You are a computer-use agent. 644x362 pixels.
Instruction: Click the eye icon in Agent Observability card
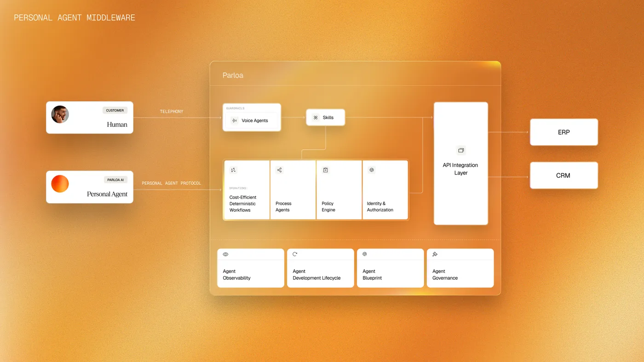click(x=225, y=254)
